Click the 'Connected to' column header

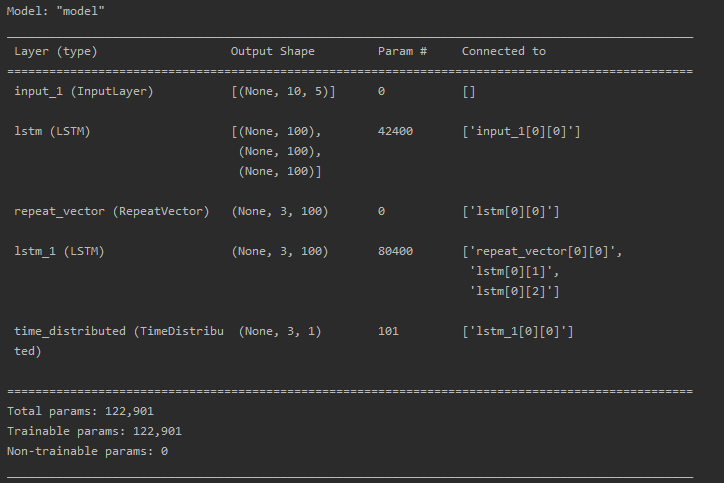[x=503, y=51]
